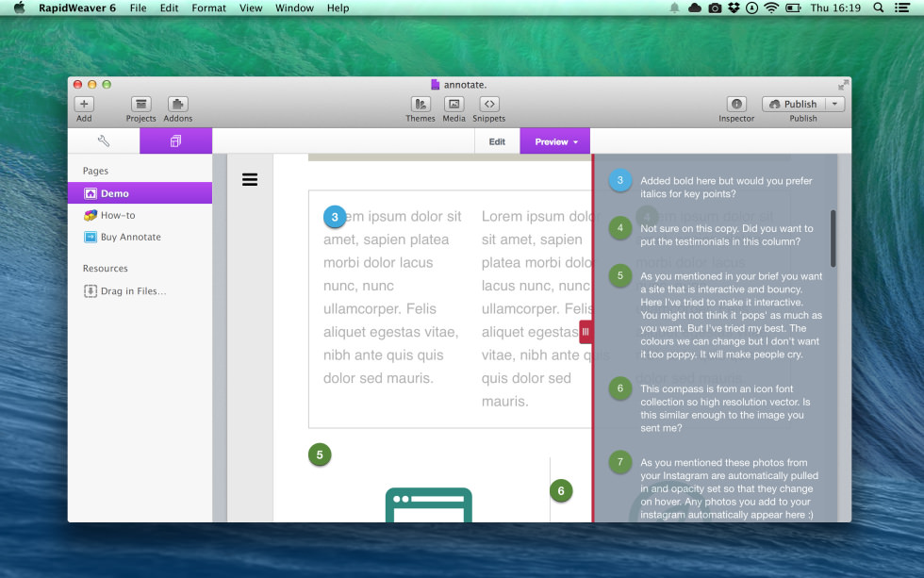
Task: Open the Projects toolbar icon
Action: (x=140, y=105)
